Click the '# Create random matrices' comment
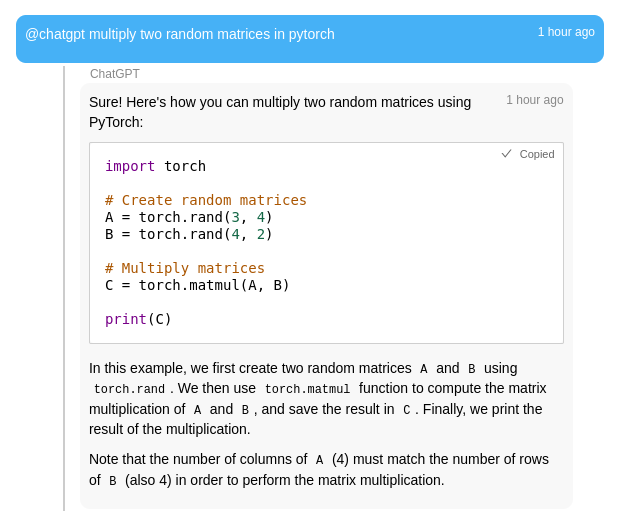The height and width of the screenshot is (511, 627). [x=206, y=200]
